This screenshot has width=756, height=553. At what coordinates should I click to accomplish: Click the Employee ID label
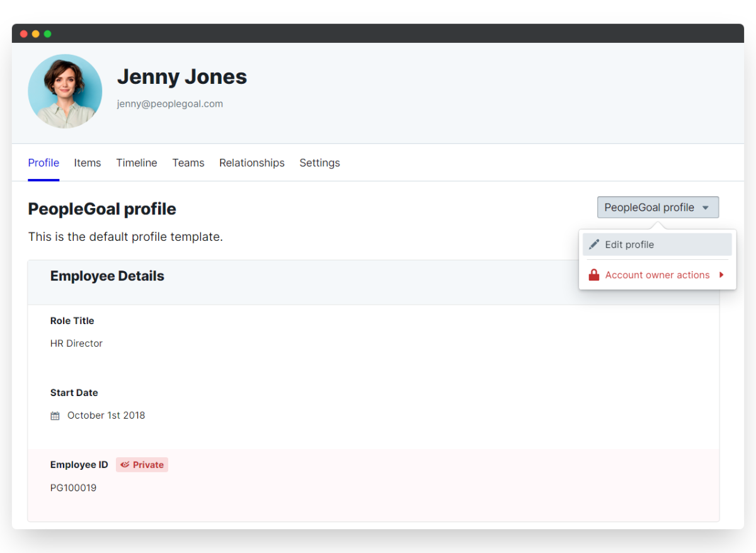(79, 465)
